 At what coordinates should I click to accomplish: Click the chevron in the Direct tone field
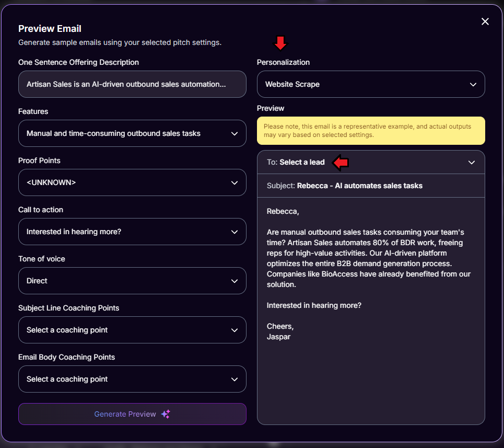[235, 281]
